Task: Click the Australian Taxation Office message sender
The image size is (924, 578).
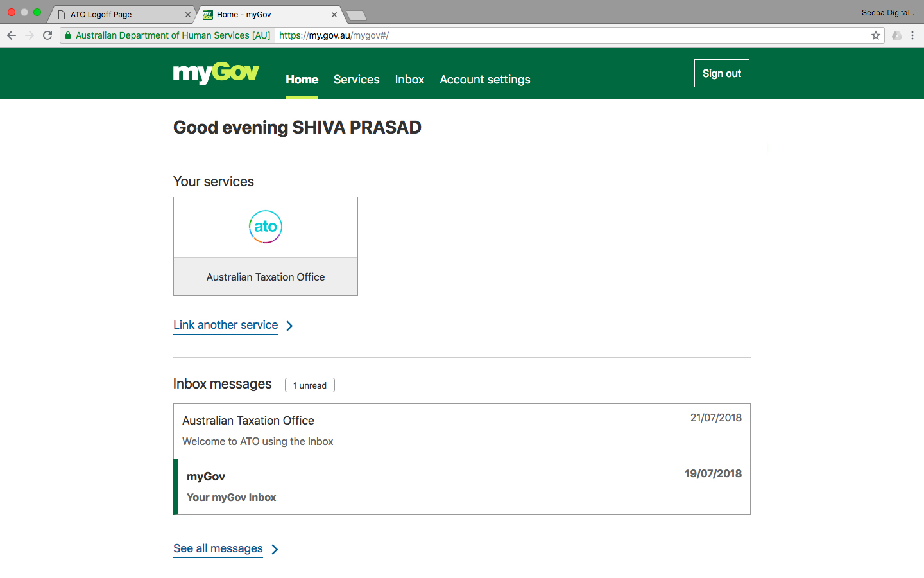Action: pos(248,421)
